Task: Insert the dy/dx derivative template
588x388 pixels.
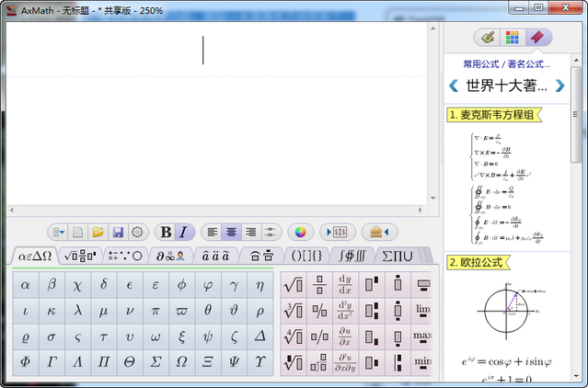Action: coord(345,285)
